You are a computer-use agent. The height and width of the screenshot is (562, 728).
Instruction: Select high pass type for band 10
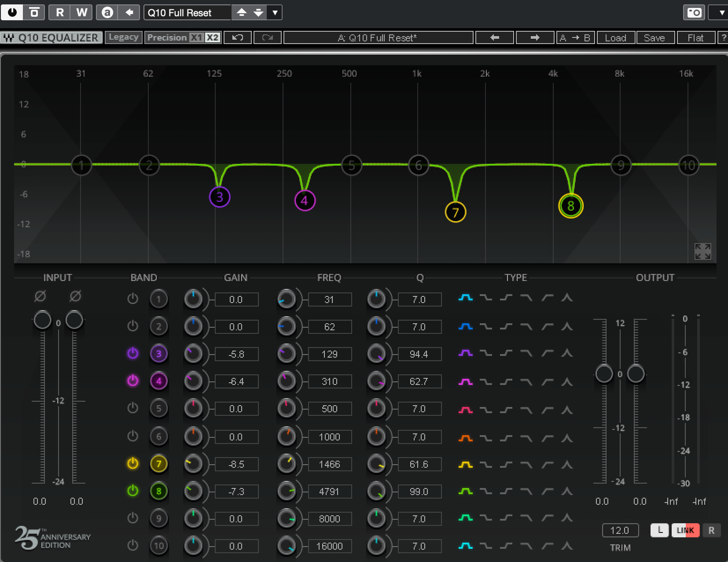tap(547, 546)
